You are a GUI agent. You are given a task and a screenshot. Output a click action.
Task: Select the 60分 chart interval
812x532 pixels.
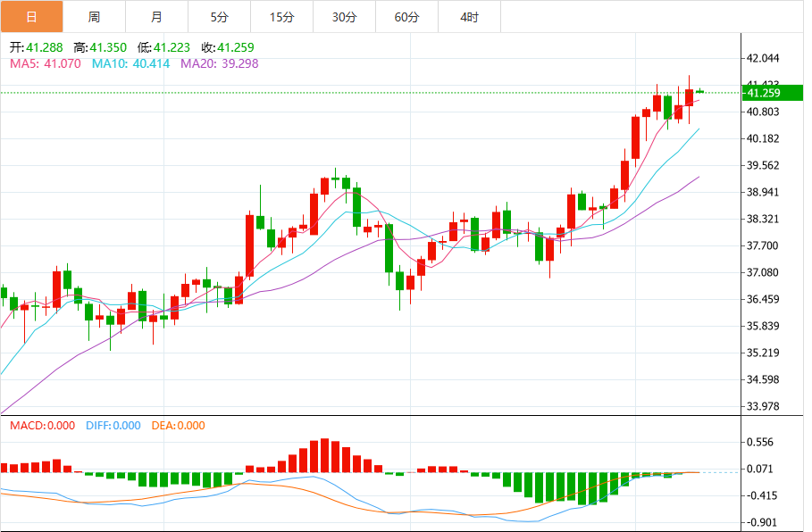click(407, 17)
